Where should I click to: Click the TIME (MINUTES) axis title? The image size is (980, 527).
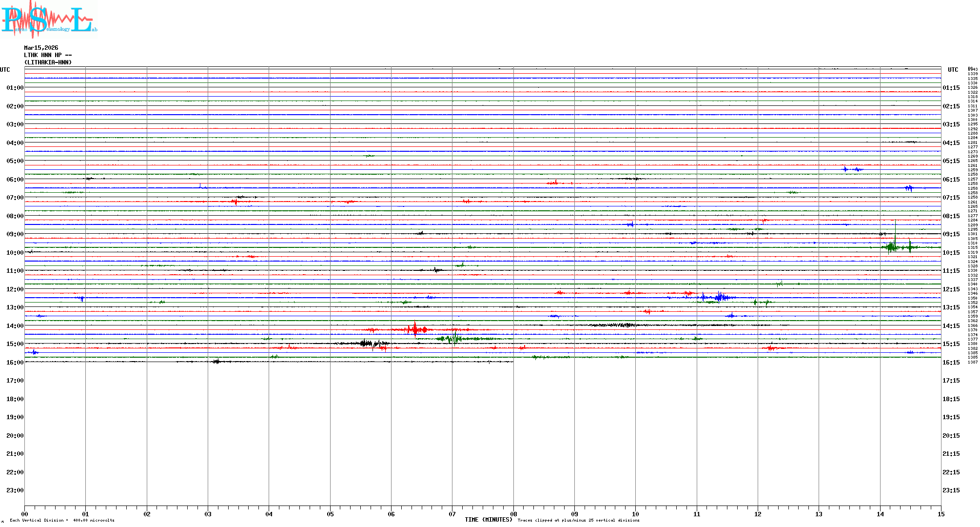point(488,520)
